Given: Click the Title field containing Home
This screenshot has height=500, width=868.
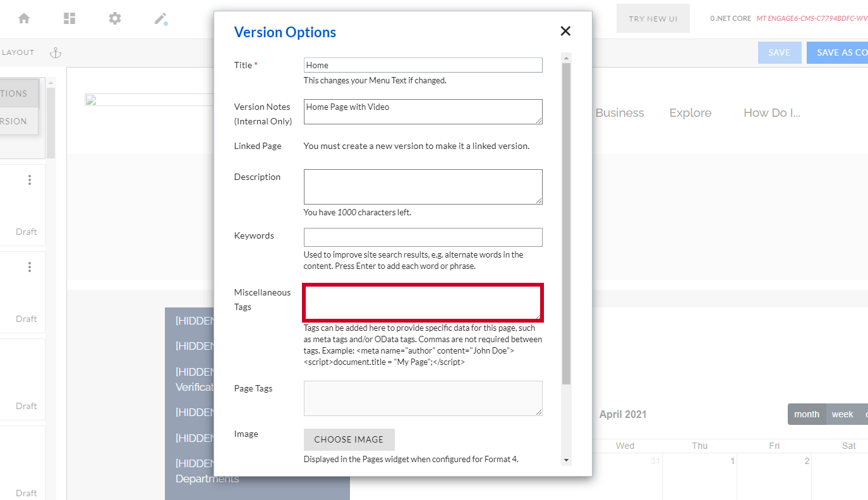Looking at the screenshot, I should (x=423, y=65).
